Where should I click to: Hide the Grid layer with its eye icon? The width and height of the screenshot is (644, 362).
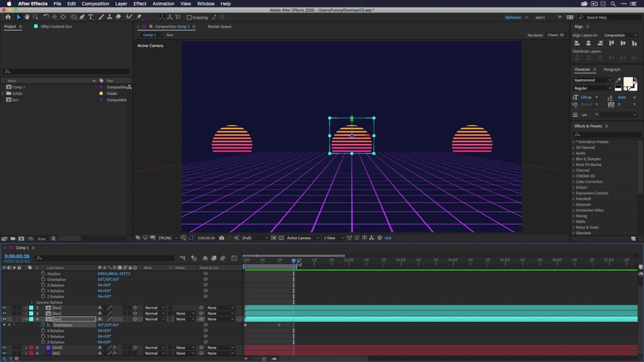click(x=4, y=347)
